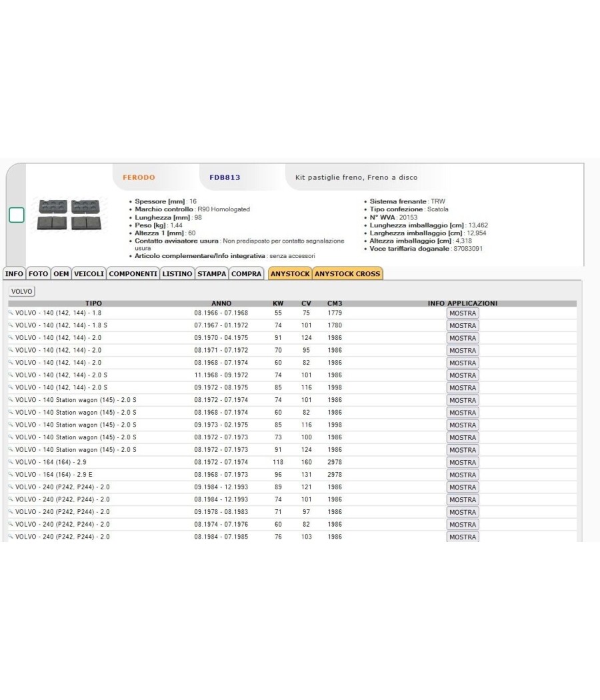Click MOSTRA for the 08.1971 - 07.1972 row
Viewport: 600px width, 700px height.
pos(463,351)
